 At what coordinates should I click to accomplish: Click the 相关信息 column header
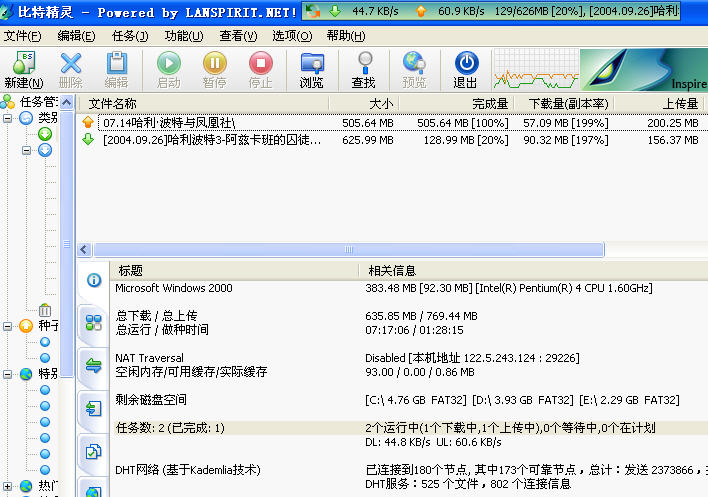[x=534, y=271]
